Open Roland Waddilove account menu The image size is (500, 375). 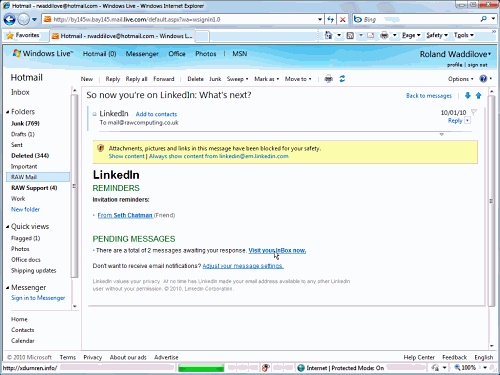point(455,54)
